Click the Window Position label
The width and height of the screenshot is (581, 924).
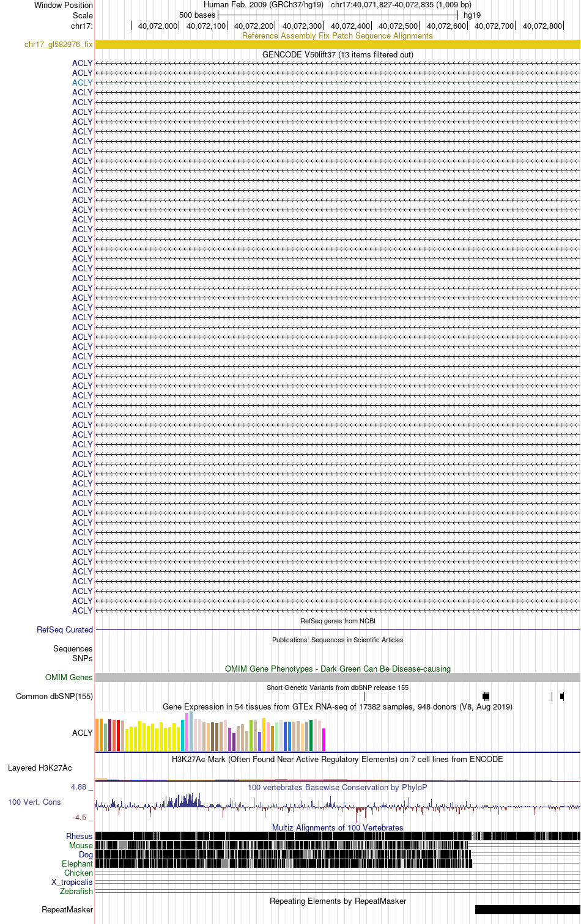click(x=64, y=5)
